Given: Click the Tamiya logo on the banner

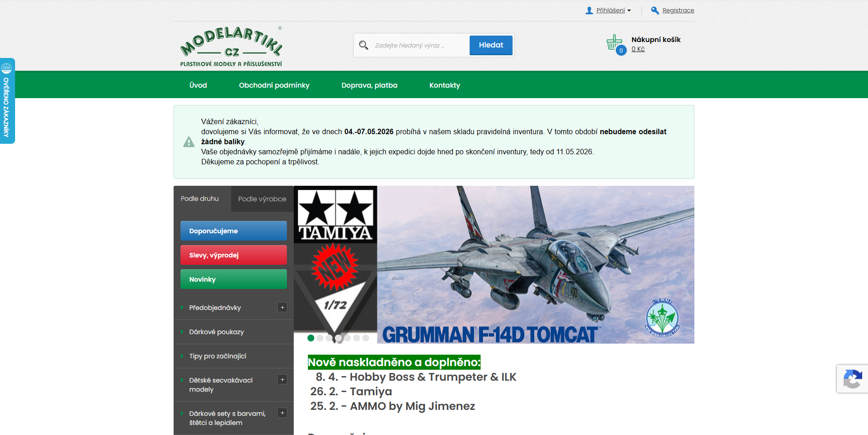Looking at the screenshot, I should coord(335,215).
